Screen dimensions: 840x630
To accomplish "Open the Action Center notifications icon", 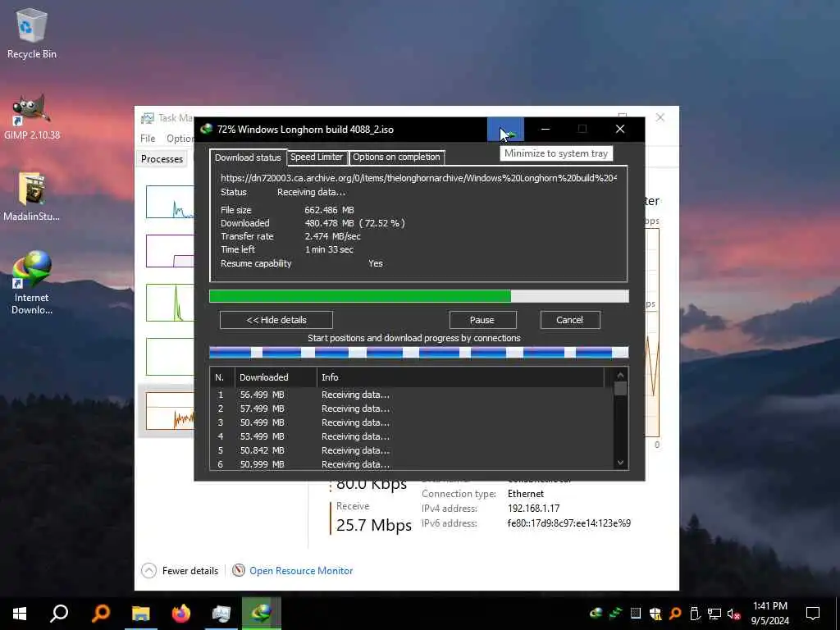I will click(813, 614).
